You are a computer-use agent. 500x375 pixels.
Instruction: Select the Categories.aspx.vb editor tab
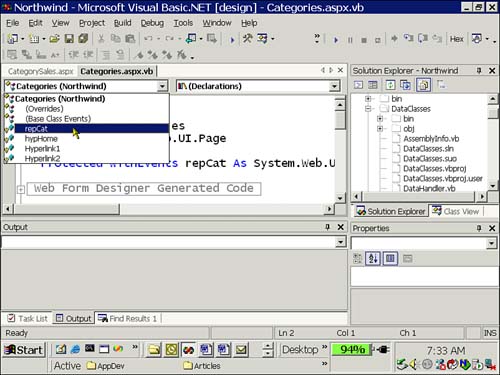pos(117,71)
